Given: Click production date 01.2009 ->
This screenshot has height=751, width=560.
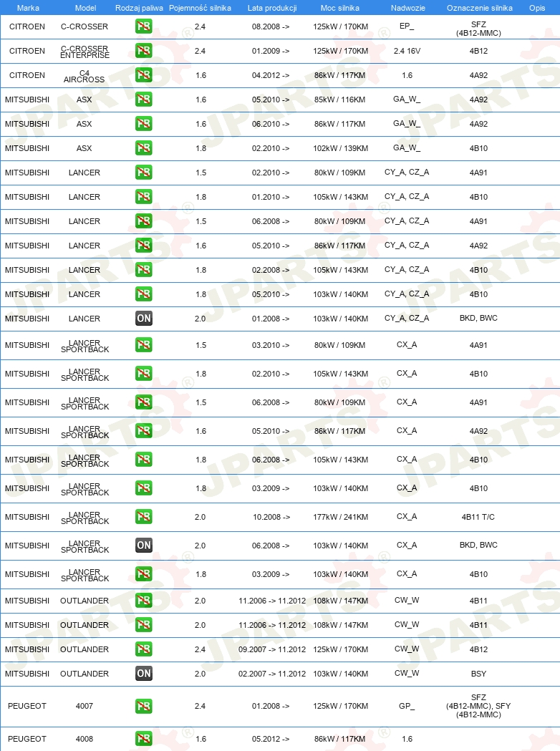Looking at the screenshot, I should pos(271,51).
